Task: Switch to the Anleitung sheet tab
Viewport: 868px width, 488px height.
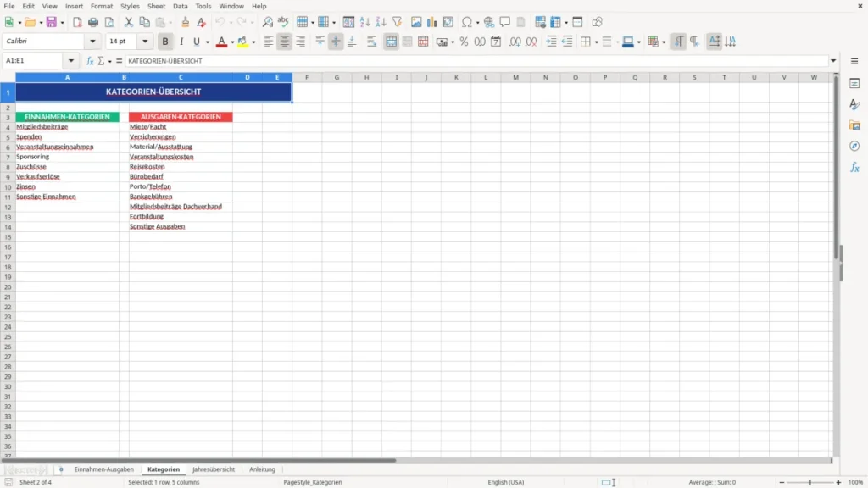Action: click(x=262, y=469)
